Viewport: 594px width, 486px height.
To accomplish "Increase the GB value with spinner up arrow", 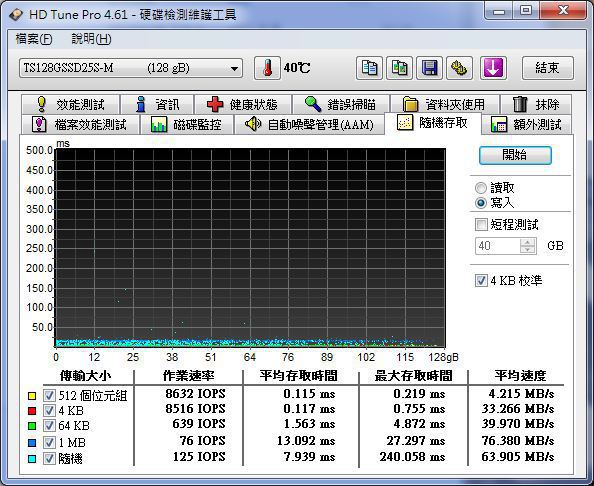I will 528,242.
